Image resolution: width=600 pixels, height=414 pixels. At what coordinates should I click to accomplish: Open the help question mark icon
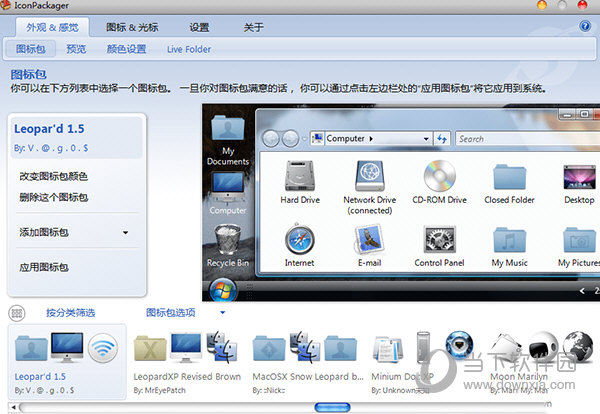click(x=585, y=26)
